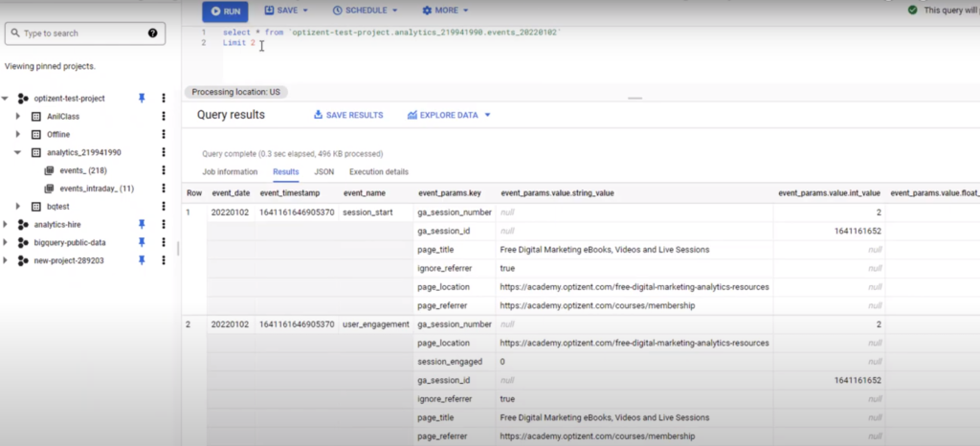Open actions menu for AnilClass dataset
The width and height of the screenshot is (980, 446).
[164, 117]
